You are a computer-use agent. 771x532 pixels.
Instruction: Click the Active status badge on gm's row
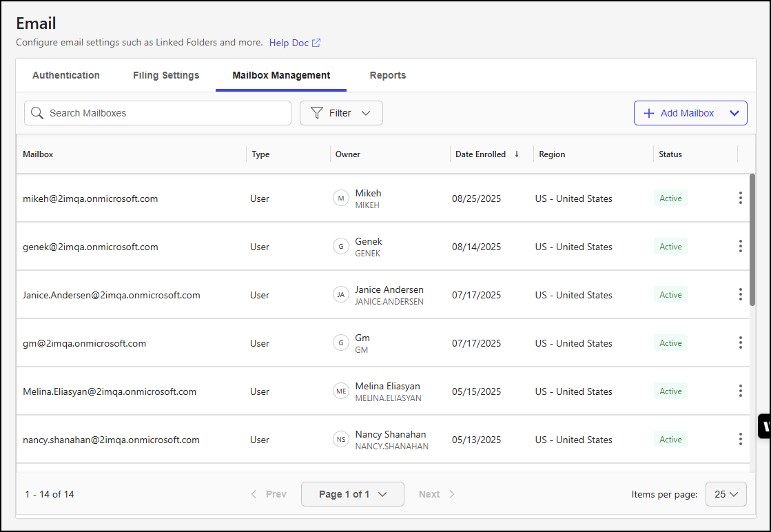coord(670,342)
